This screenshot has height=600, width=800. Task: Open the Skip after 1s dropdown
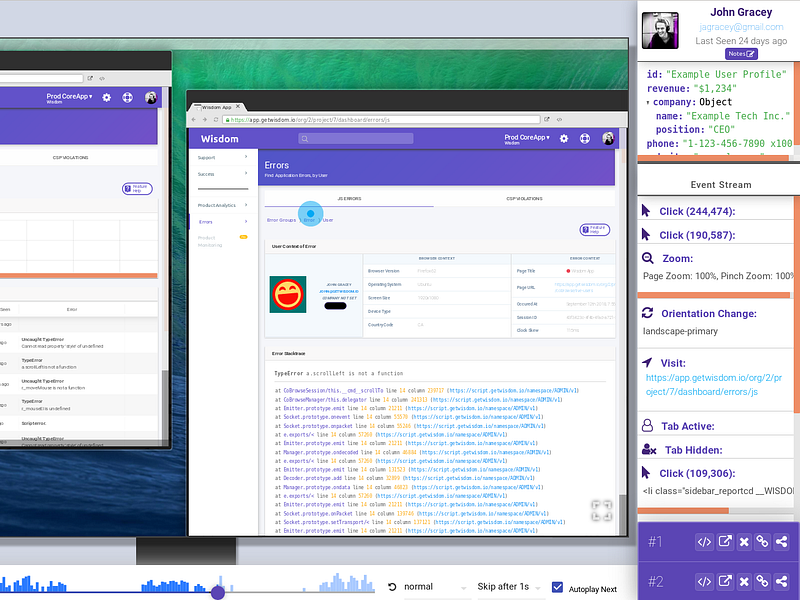[x=508, y=587]
